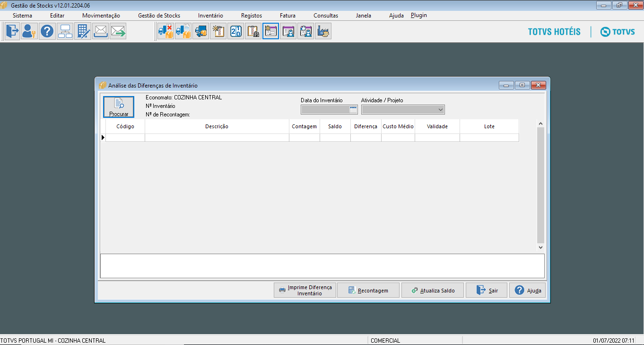Click the envelope with green arrow icon
The image size is (644, 345).
click(x=118, y=31)
